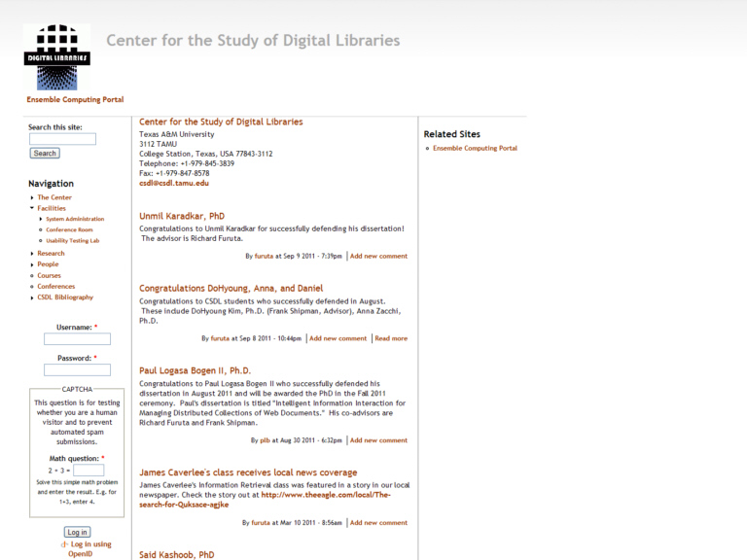Expand CSDL Bibliography navigation arrow

[x=32, y=297]
